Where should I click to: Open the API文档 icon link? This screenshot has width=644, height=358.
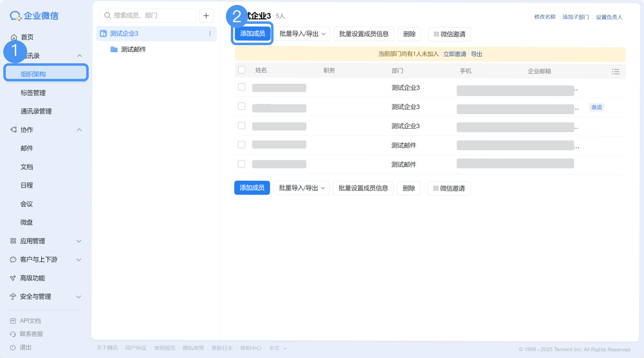[13, 321]
